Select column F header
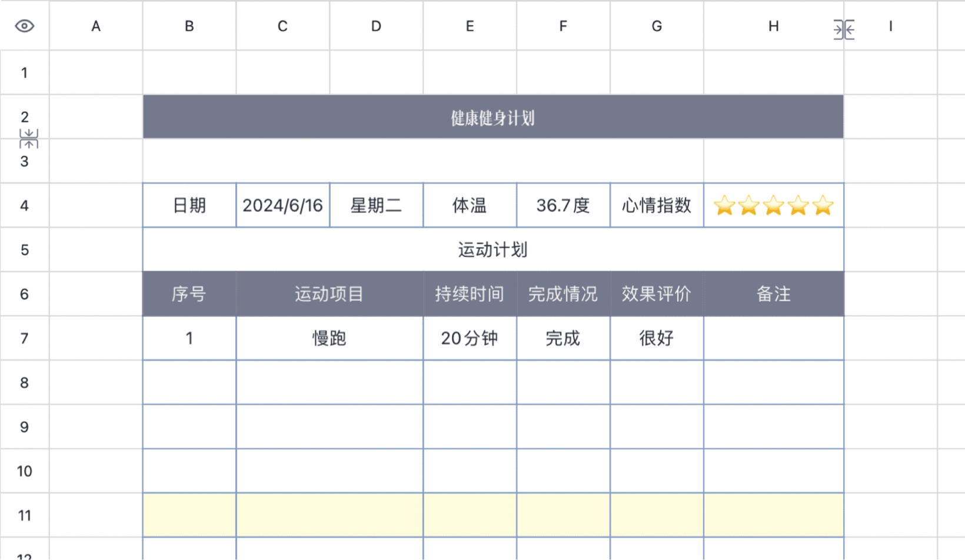965x560 pixels. tap(564, 26)
